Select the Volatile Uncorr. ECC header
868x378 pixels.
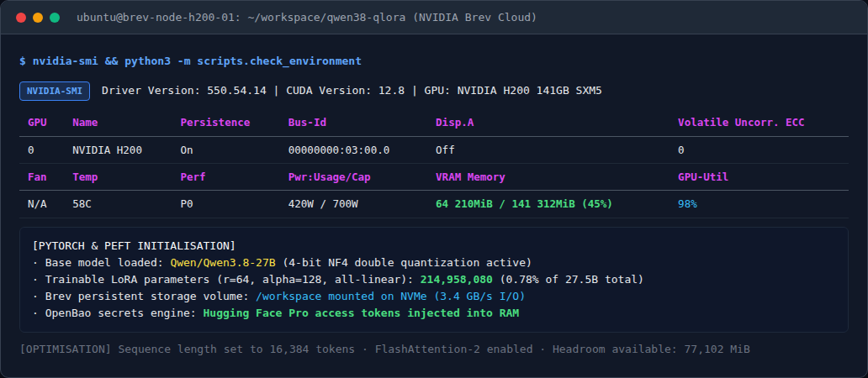pyautogui.click(x=741, y=123)
